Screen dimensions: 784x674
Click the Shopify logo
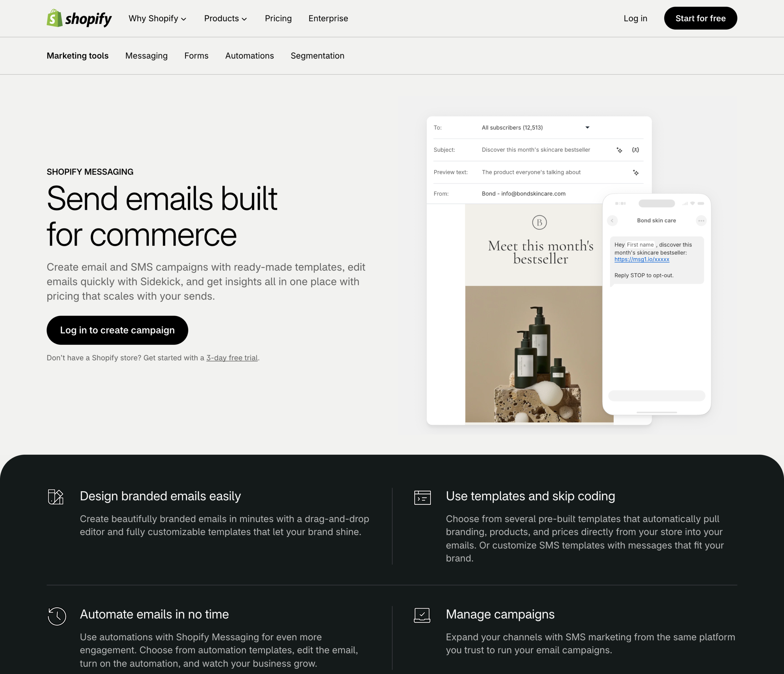coord(79,18)
